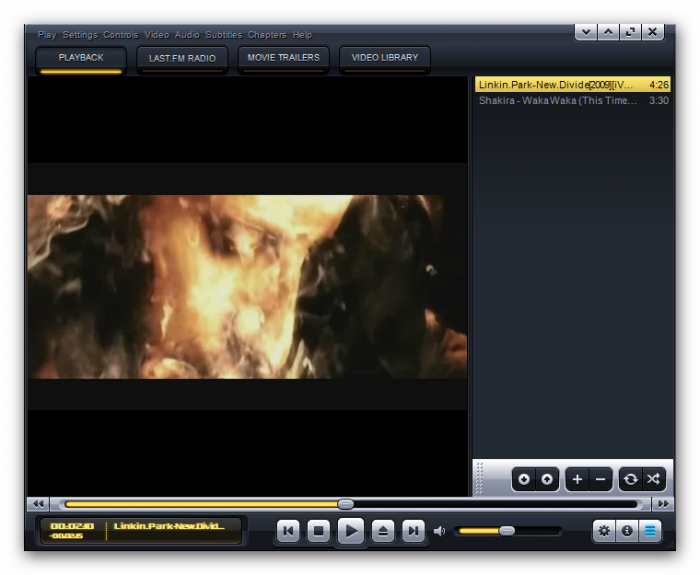Select Shakira - Waka Waka playlist entry
This screenshot has height=575, width=700.
[573, 100]
